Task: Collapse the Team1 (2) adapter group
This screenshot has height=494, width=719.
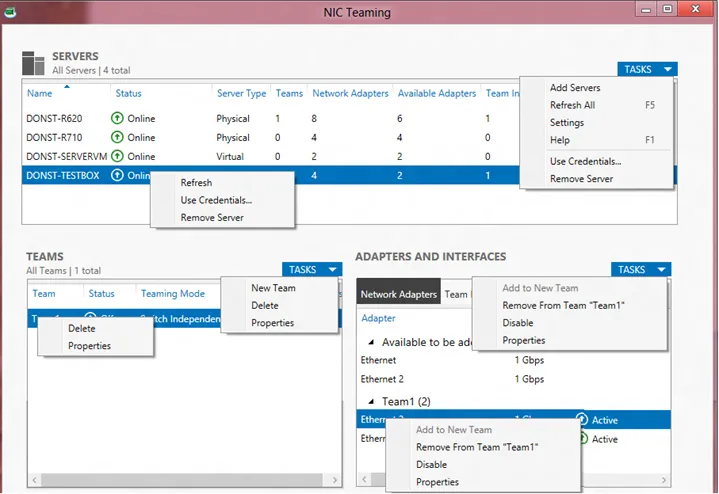Action: (x=371, y=402)
